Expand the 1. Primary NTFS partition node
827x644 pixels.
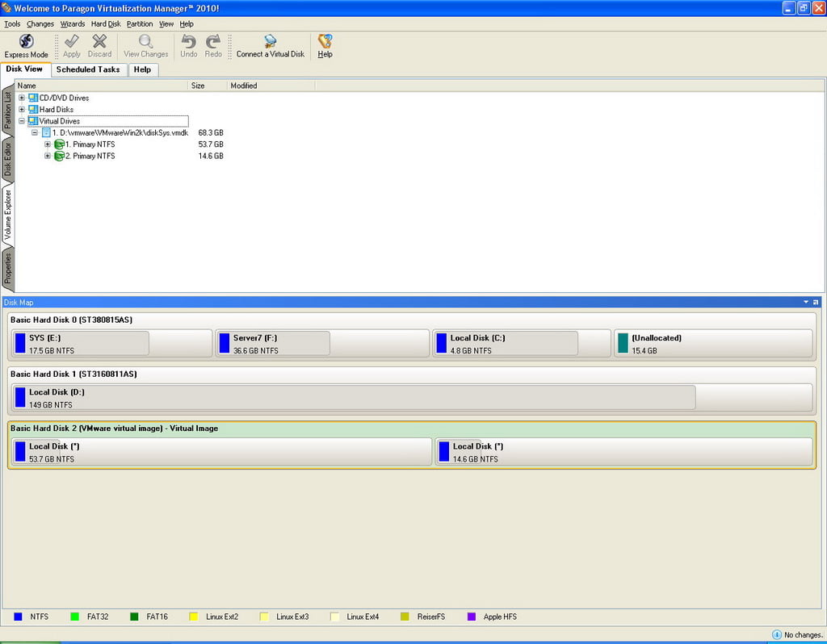(48, 144)
